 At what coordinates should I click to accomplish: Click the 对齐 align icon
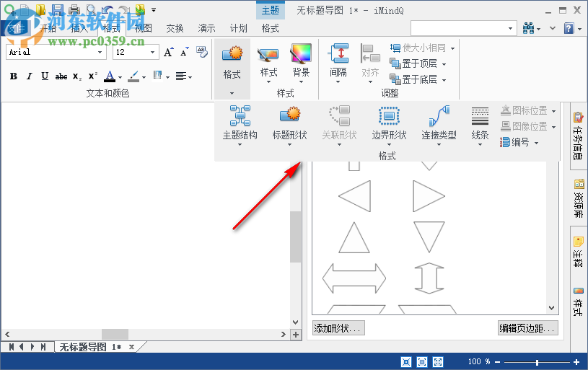pos(370,54)
